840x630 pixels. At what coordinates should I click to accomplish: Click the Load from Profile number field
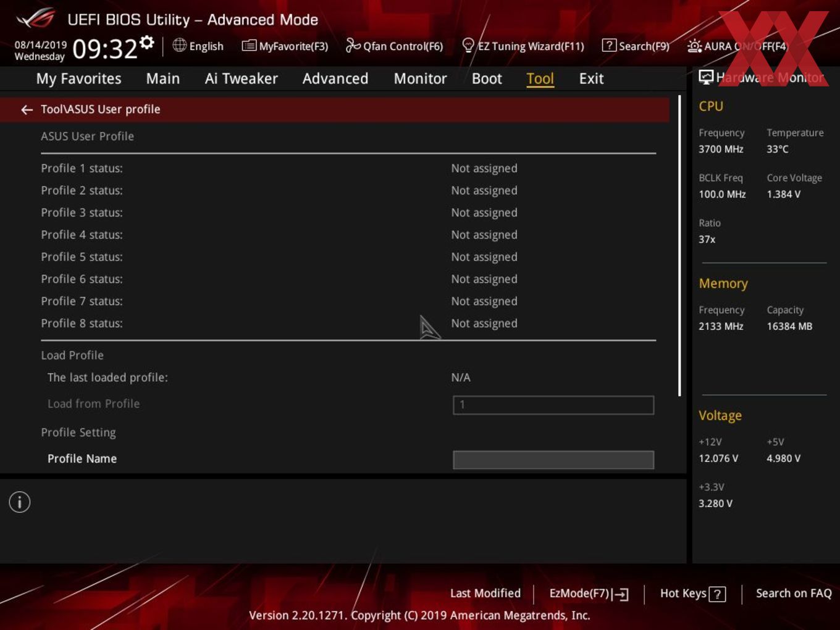click(x=553, y=405)
